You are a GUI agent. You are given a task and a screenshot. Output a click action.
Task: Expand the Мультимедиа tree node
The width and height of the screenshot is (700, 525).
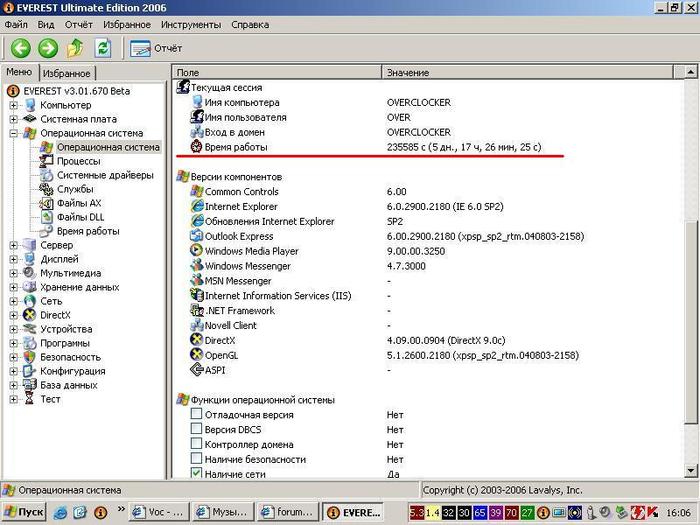[13, 273]
